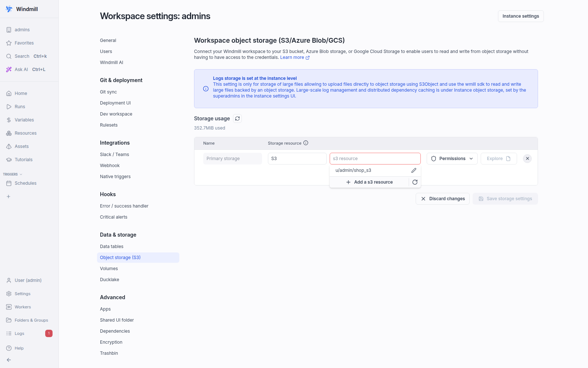
Task: Open Trashbin settings
Action: point(109,353)
